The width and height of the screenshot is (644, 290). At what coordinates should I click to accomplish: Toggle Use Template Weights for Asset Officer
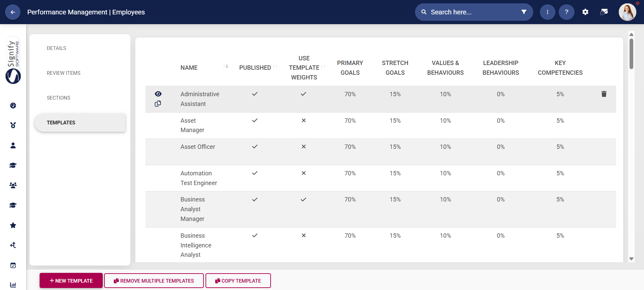[x=304, y=147]
